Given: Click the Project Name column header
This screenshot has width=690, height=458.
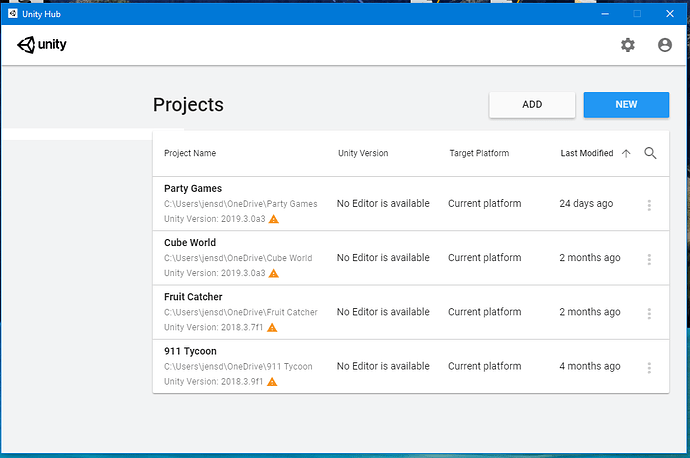Looking at the screenshot, I should [x=190, y=153].
